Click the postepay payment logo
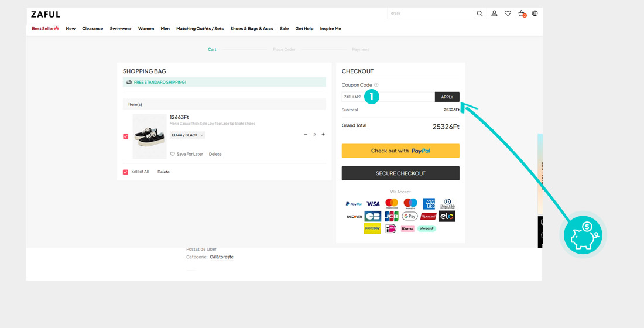The width and height of the screenshot is (644, 328). coord(372,228)
